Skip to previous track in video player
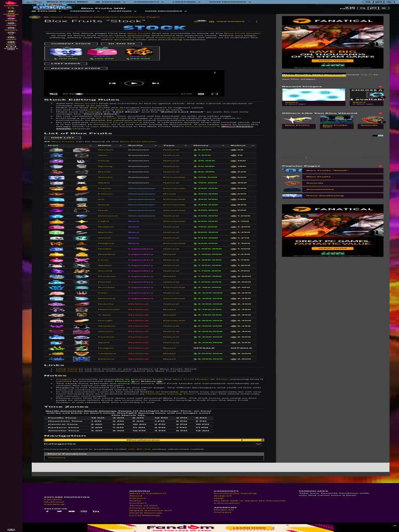The image size is (399, 532). pos(112,83)
